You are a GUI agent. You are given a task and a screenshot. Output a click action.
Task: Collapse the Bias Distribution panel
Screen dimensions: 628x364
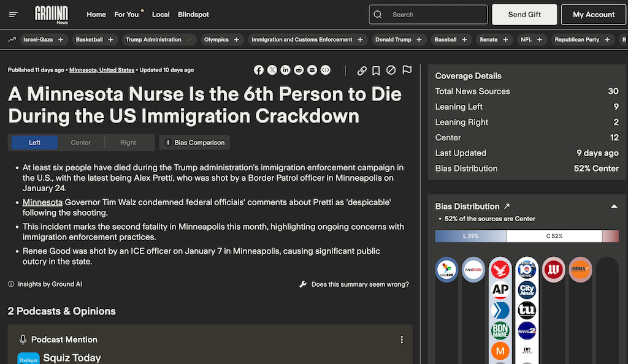pos(613,207)
